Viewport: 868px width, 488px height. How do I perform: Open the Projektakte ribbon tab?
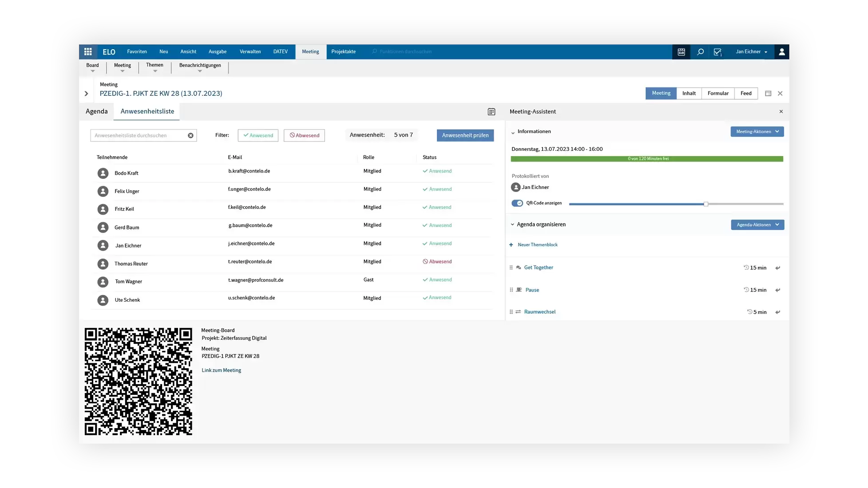coord(343,52)
